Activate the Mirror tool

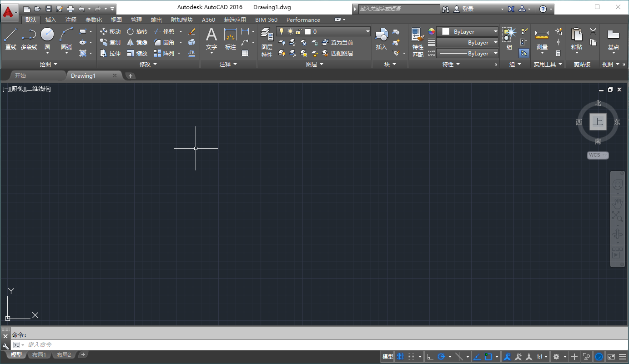[137, 42]
